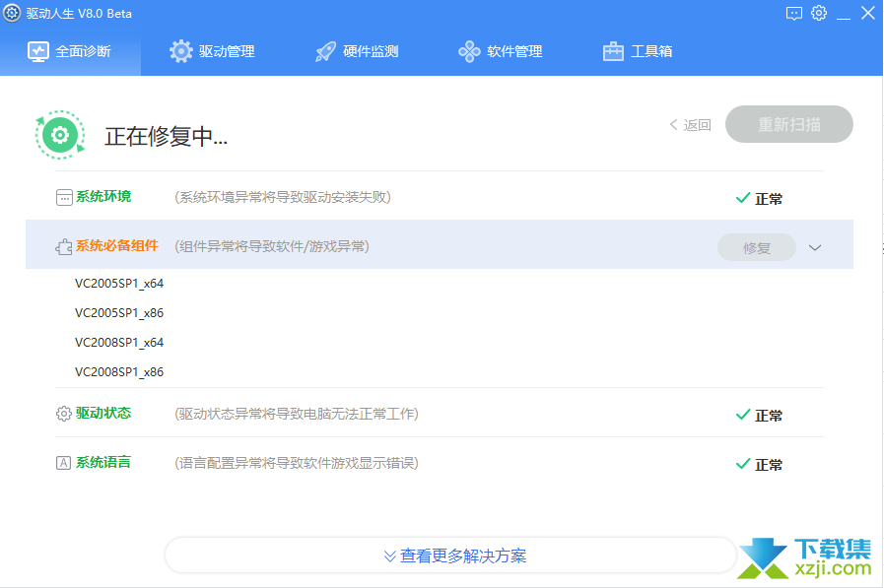
Task: Close the 驱动人生 window
Action: 868,13
